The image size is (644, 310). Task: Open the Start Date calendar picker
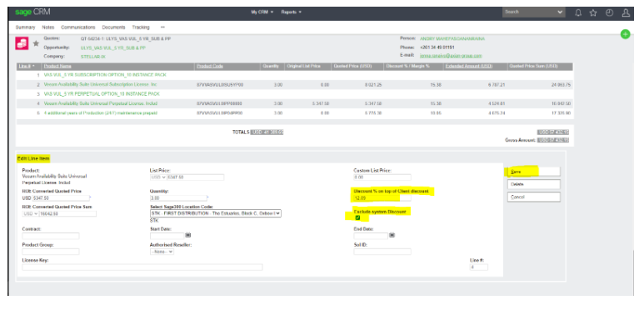point(188,235)
